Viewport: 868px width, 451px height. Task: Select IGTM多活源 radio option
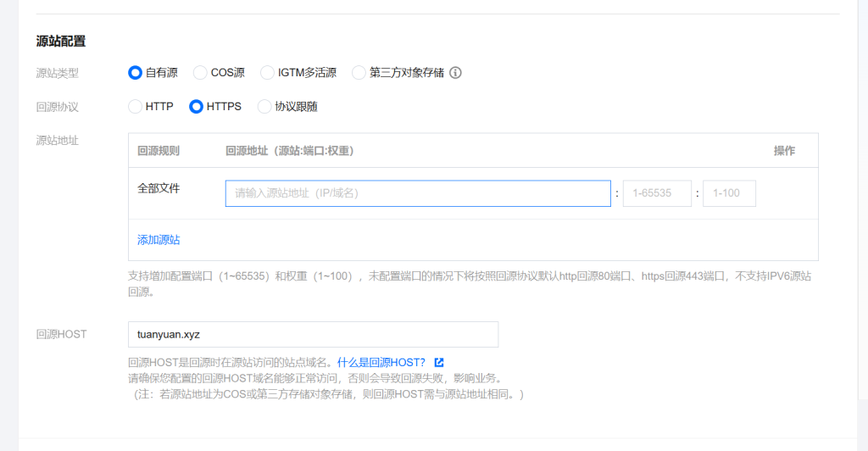pyautogui.click(x=267, y=73)
